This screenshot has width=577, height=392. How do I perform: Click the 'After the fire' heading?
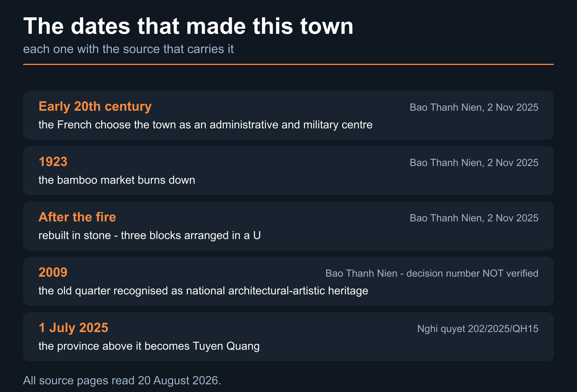(x=77, y=217)
